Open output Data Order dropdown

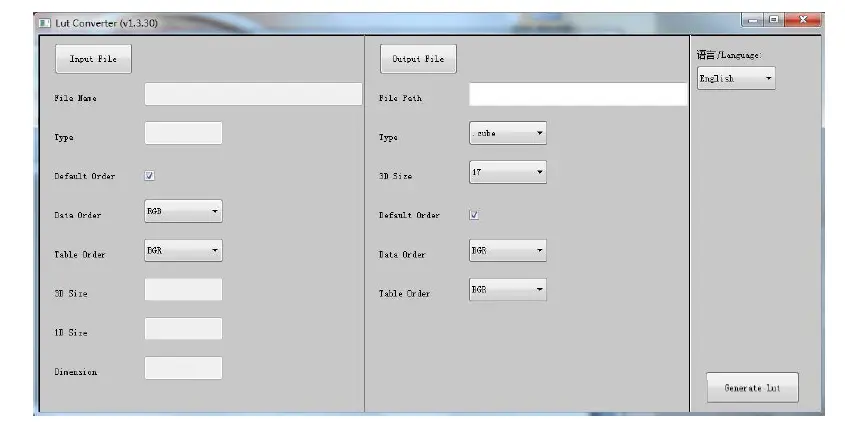[508, 251]
